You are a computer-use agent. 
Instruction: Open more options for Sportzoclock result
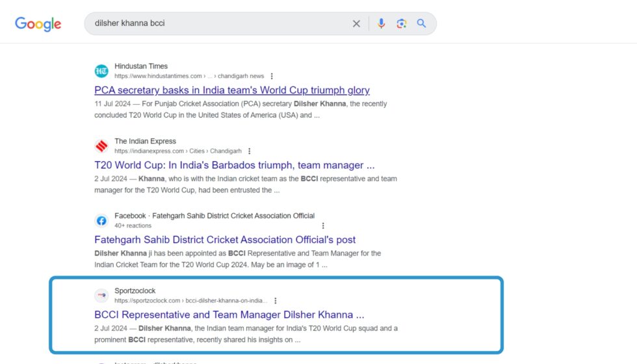pos(276,300)
